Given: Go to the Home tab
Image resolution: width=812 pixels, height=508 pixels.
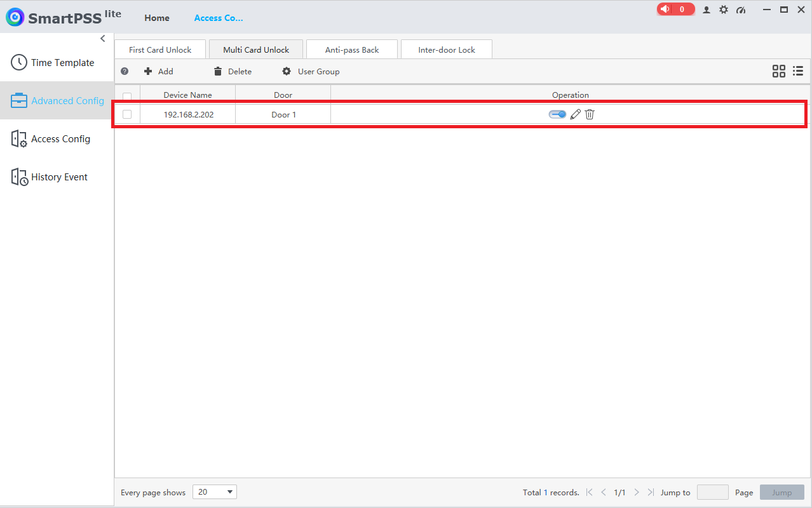Looking at the screenshot, I should coord(157,18).
